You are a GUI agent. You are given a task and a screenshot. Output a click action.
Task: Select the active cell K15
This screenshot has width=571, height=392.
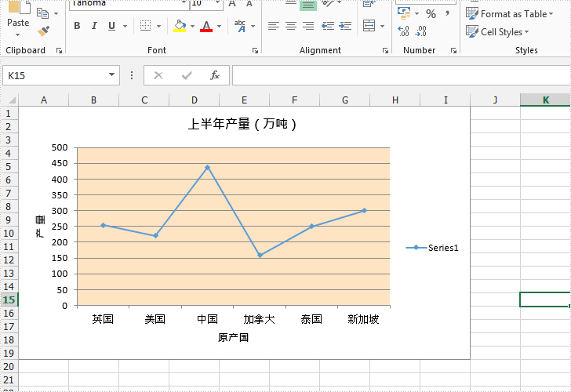tap(545, 299)
